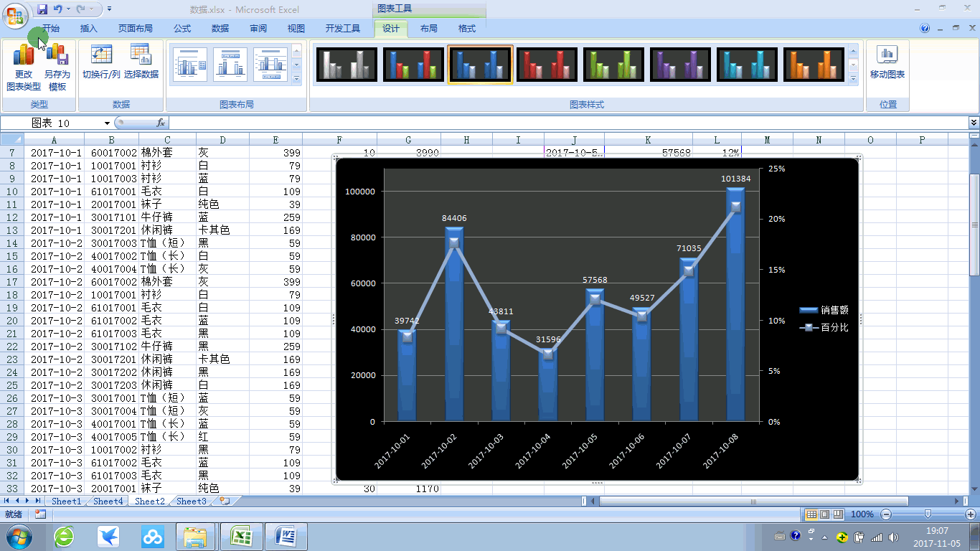Open the 页面布局 ribbon tab

coord(136,29)
